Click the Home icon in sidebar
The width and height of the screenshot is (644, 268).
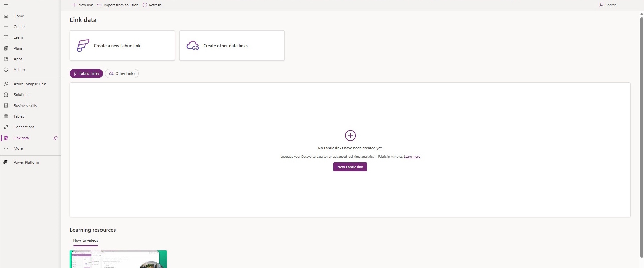pos(6,16)
